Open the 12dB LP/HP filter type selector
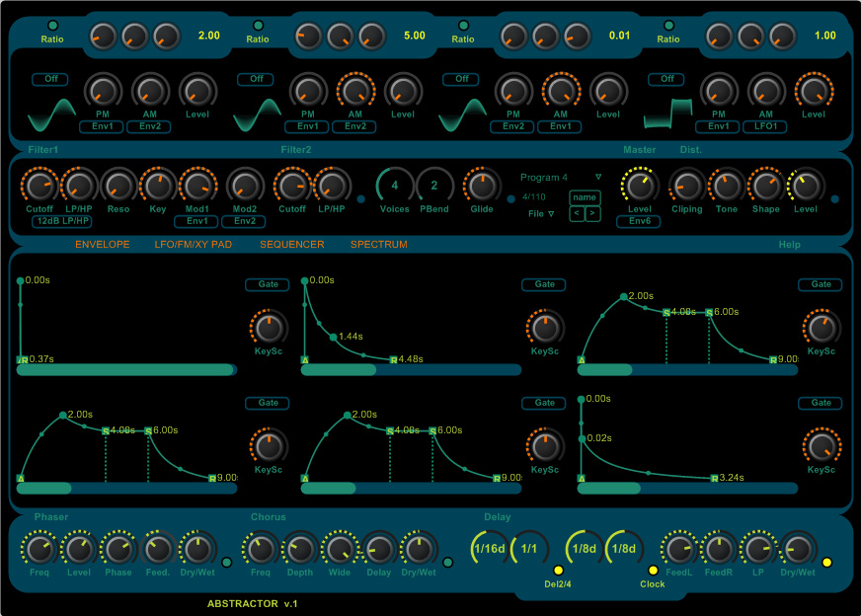861x616 pixels. click(62, 221)
